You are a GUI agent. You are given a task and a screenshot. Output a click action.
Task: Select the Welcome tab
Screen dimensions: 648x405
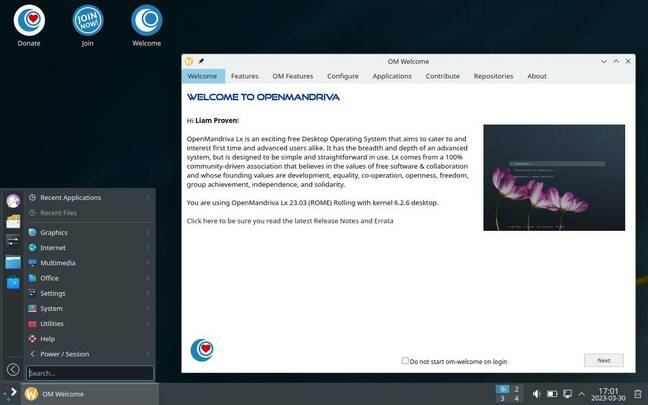pyautogui.click(x=202, y=76)
